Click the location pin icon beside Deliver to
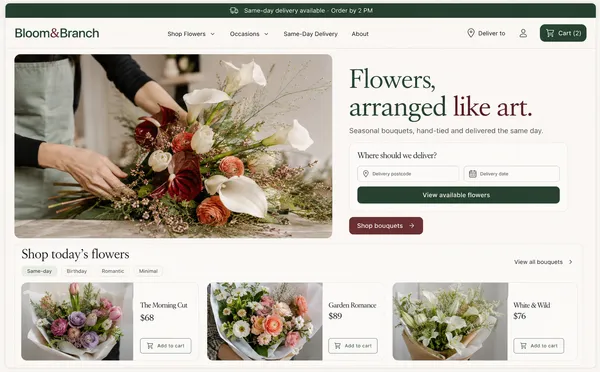This screenshot has height=372, width=600. [x=471, y=33]
